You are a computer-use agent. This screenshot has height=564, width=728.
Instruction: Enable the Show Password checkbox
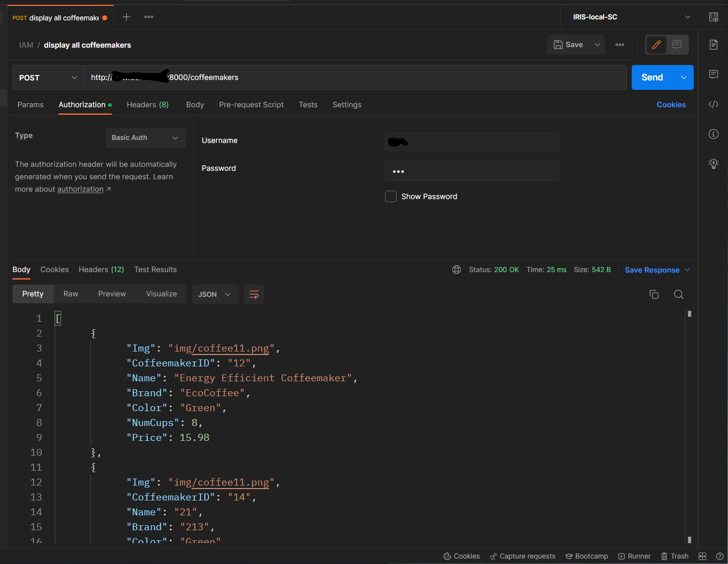[391, 197]
